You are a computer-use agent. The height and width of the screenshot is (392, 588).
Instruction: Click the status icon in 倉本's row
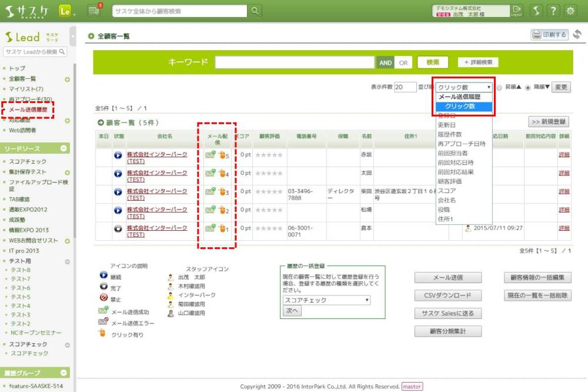[118, 228]
